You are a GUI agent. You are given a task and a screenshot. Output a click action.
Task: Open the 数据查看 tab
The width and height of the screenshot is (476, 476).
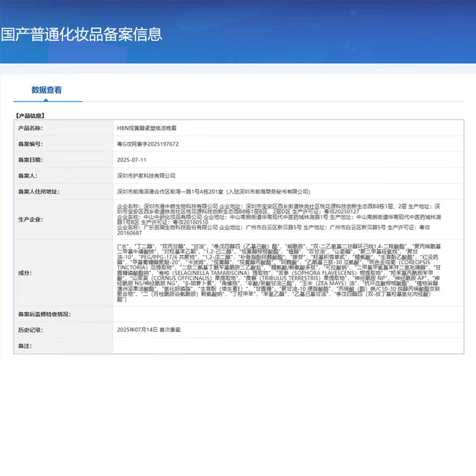tap(47, 90)
